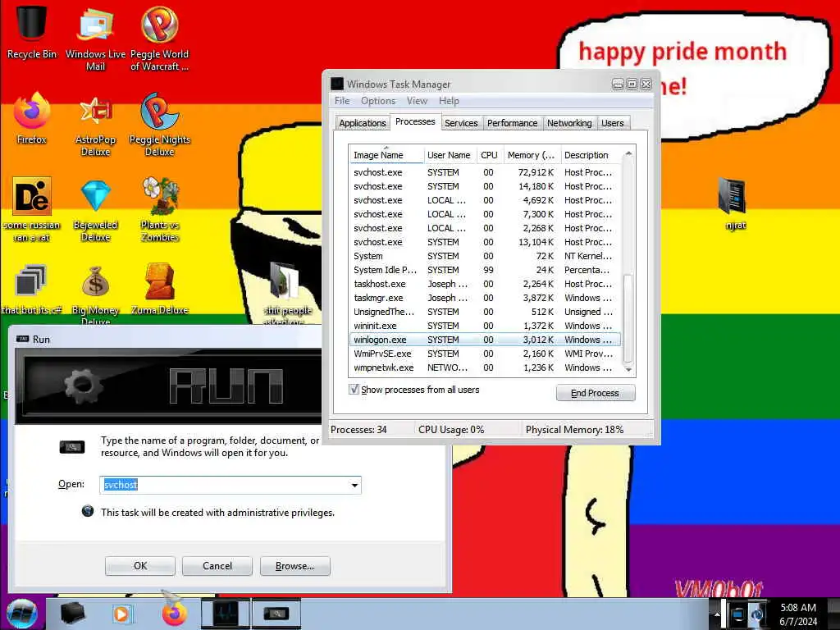Open the View menu in Task Manager
This screenshot has width=840, height=630.
click(417, 101)
